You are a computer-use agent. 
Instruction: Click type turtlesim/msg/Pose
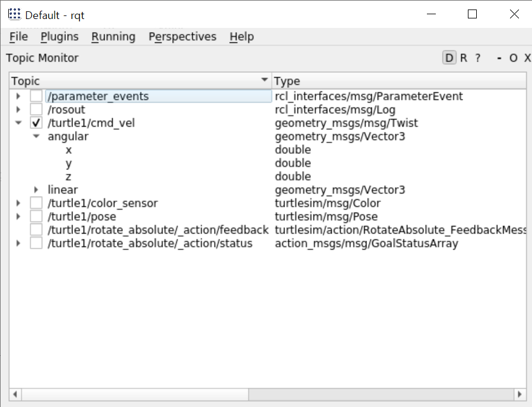(x=326, y=216)
